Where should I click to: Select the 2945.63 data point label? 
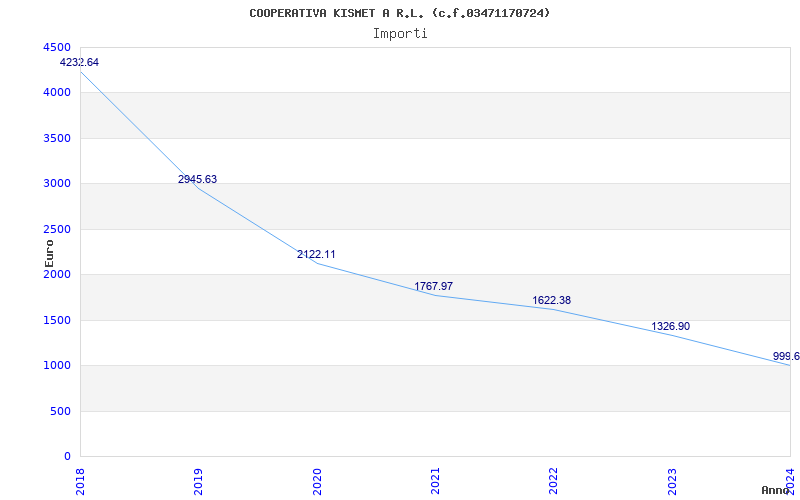pyautogui.click(x=197, y=179)
